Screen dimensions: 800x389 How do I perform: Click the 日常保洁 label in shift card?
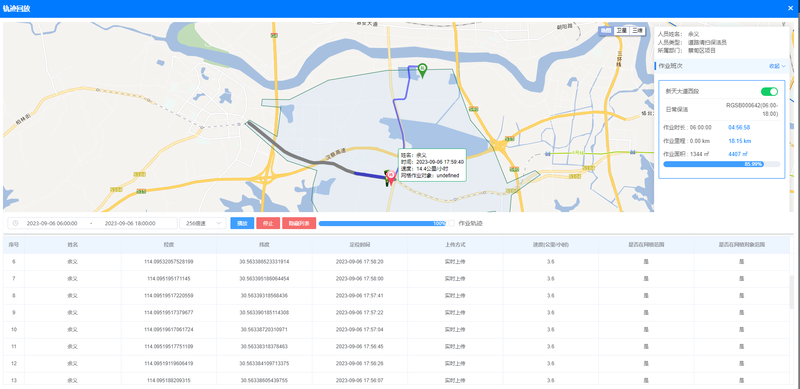click(677, 109)
